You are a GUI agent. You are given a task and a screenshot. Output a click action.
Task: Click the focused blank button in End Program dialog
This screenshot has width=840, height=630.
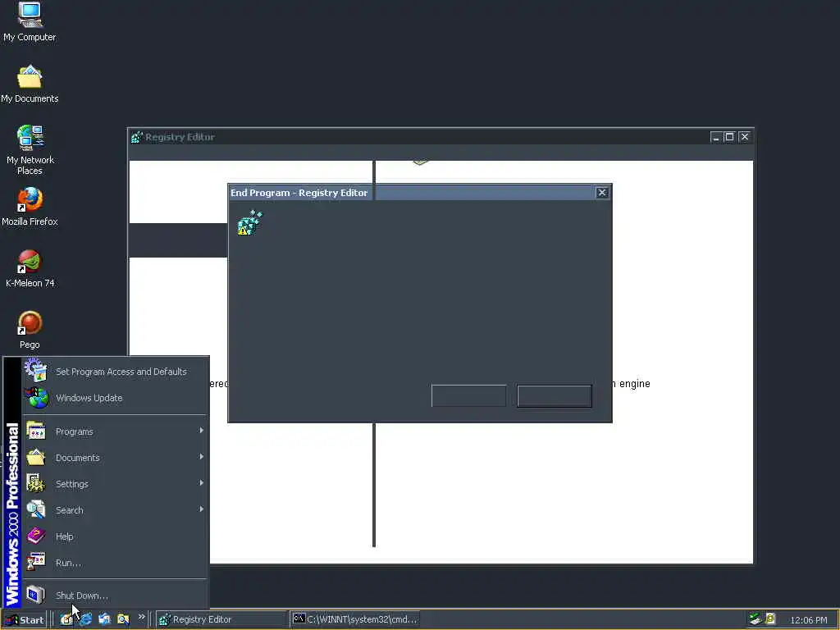point(555,396)
